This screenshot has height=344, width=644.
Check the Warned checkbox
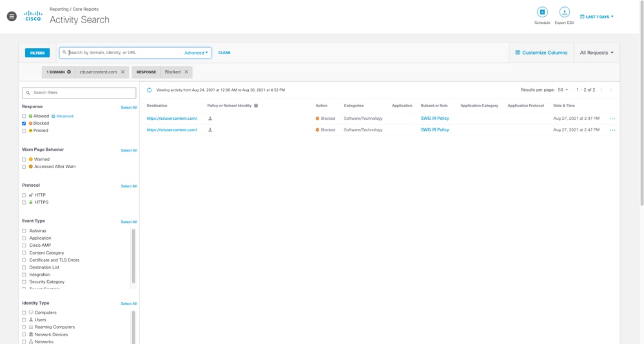(24, 159)
